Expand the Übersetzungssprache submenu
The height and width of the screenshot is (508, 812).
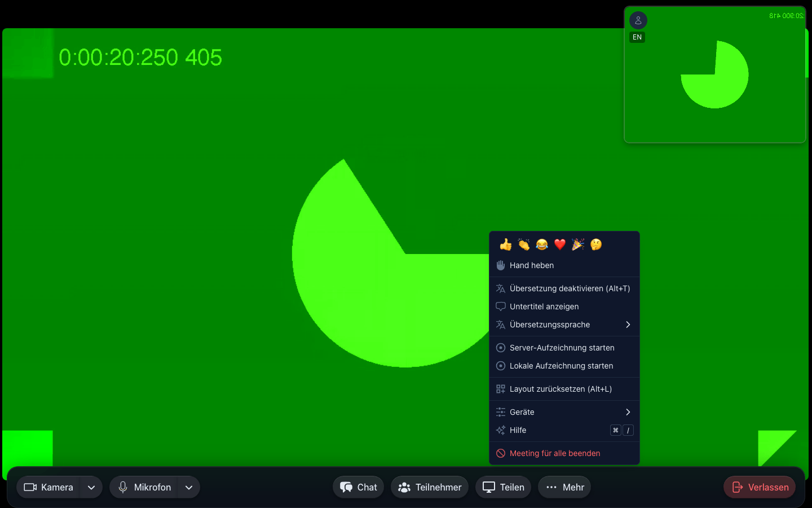point(564,325)
